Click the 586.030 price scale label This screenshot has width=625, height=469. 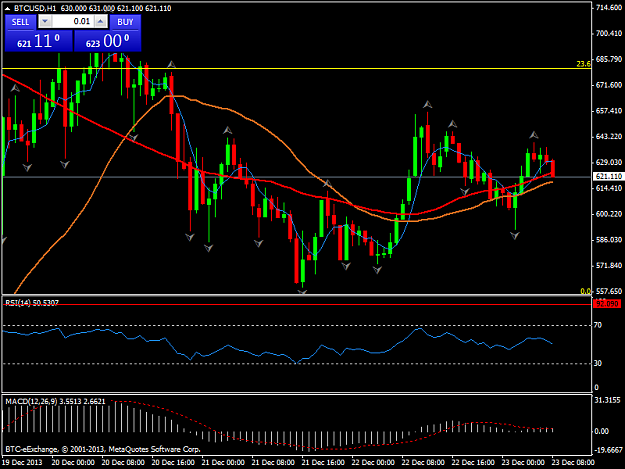click(609, 240)
